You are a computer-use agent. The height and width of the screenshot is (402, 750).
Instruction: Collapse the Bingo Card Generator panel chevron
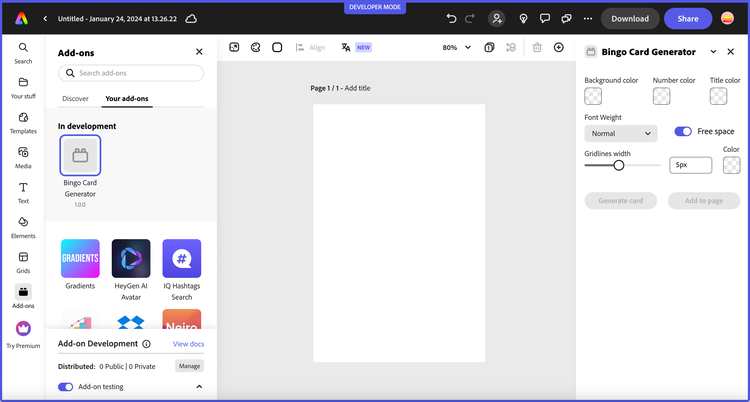(713, 52)
